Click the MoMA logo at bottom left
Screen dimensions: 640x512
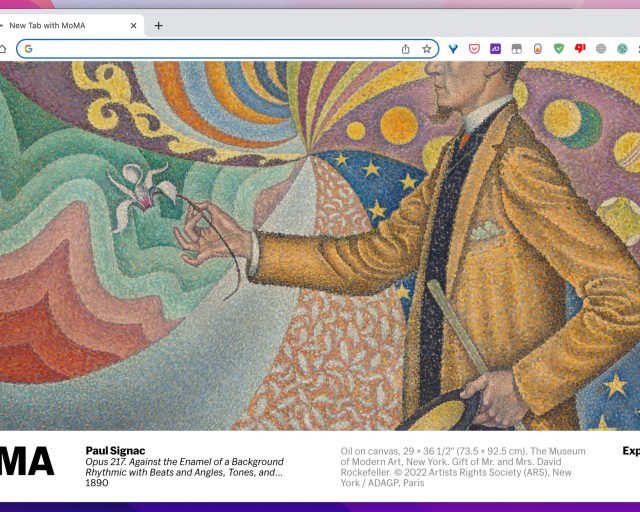(x=27, y=461)
